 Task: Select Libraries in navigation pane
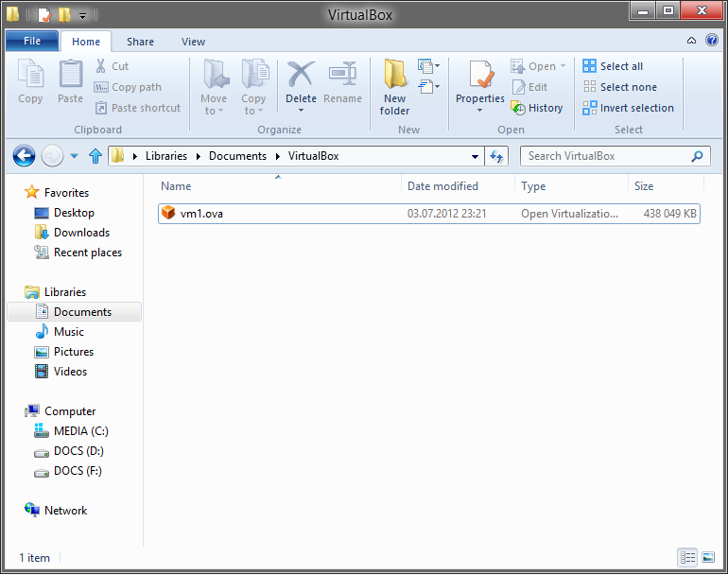(x=55, y=292)
